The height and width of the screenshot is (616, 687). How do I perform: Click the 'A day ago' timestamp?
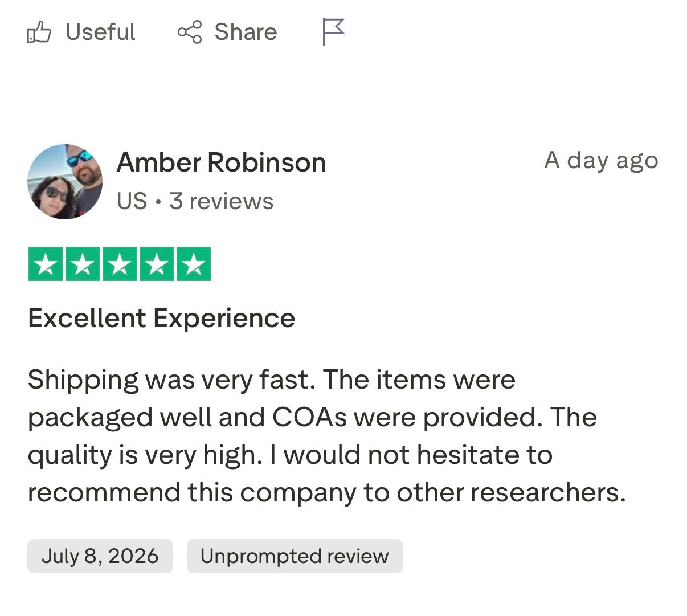(x=601, y=161)
